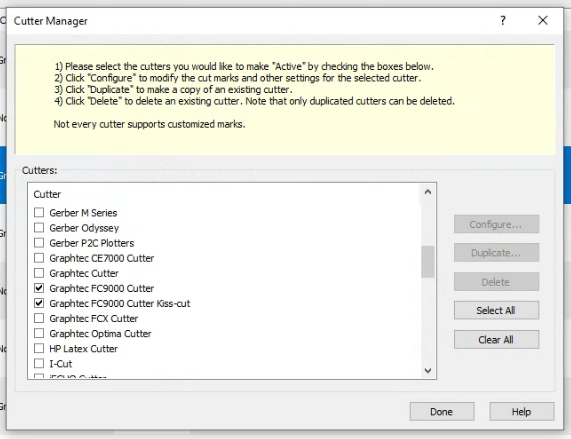Click the cutter list scroll down arrow
Image resolution: width=571 pixels, height=439 pixels.
pos(428,371)
